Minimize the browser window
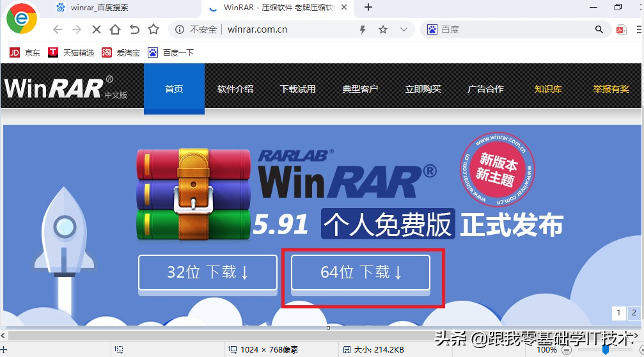The height and width of the screenshot is (357, 644). point(593,8)
